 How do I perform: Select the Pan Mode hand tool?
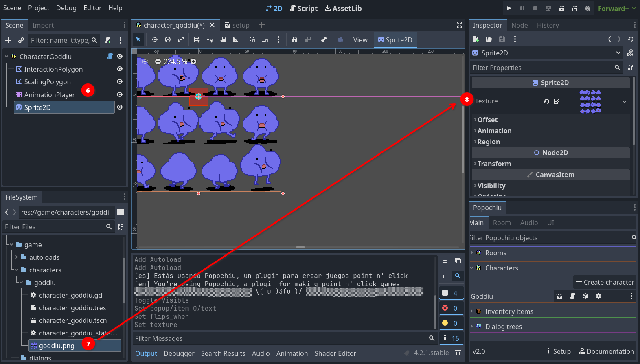point(223,39)
